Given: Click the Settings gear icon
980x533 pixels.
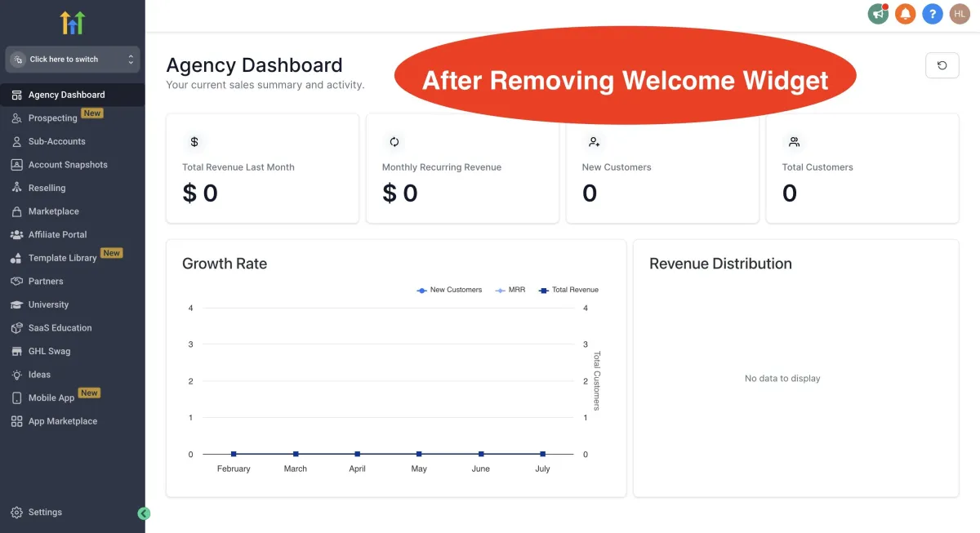Looking at the screenshot, I should pyautogui.click(x=16, y=513).
